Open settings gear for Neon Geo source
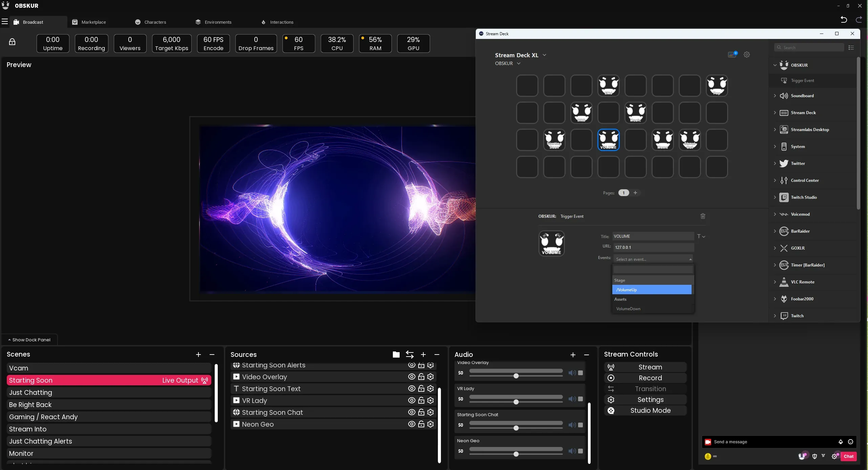This screenshot has height=470, width=868. [430, 424]
